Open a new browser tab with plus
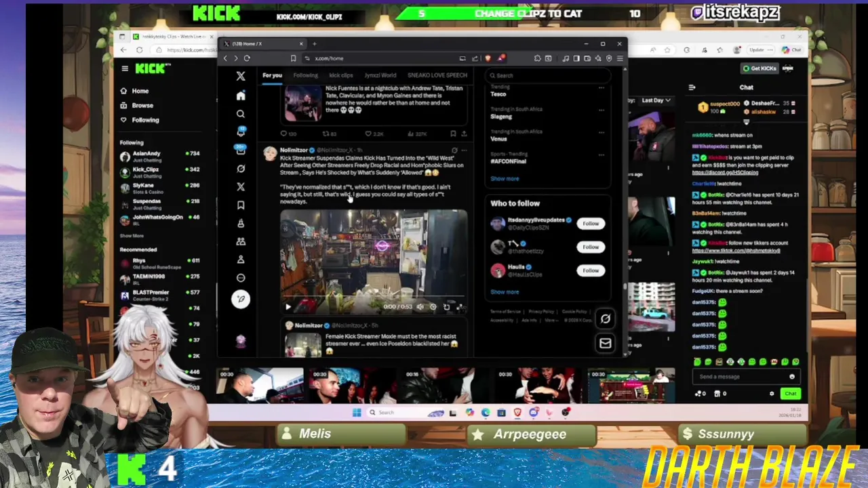The width and height of the screenshot is (868, 488). (314, 43)
